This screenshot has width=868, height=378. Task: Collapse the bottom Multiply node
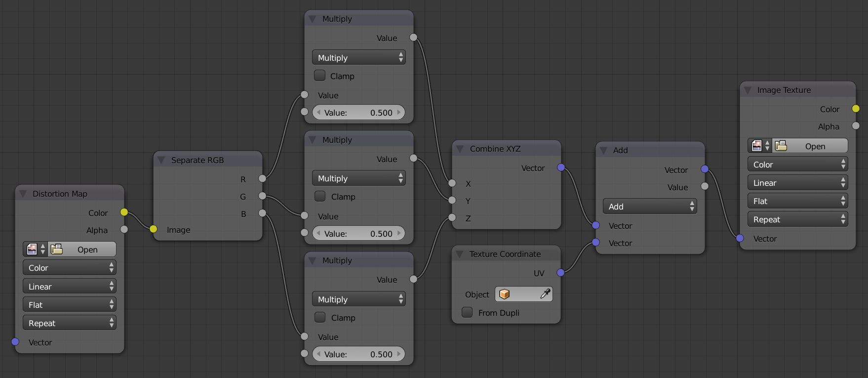(312, 260)
